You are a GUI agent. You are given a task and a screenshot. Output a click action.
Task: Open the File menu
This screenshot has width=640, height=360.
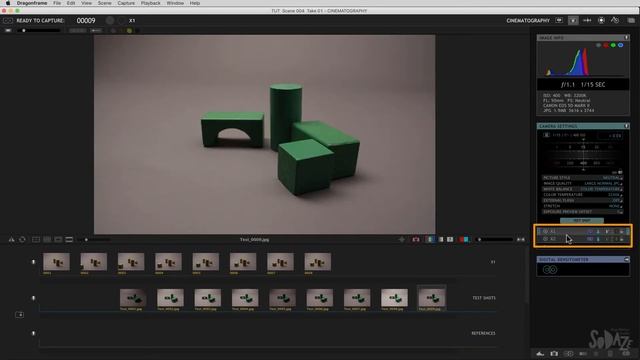57,3
